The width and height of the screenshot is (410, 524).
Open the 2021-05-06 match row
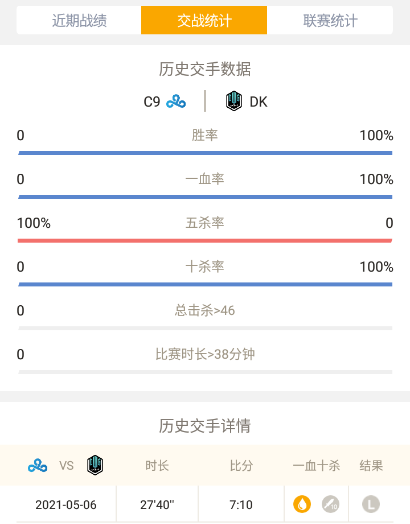click(x=205, y=505)
